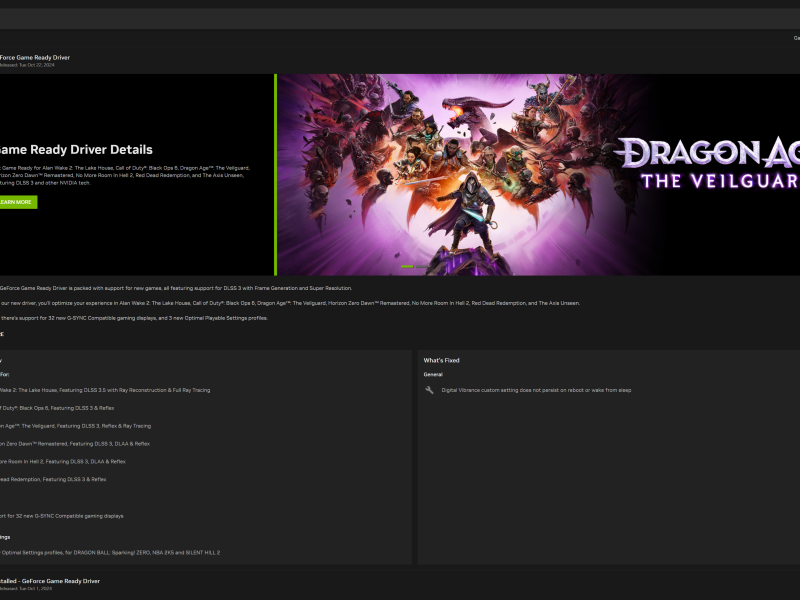Select the Black Ops 6 DLSS 3 & Reflex entry
This screenshot has width=800, height=600.
[x=57, y=408]
